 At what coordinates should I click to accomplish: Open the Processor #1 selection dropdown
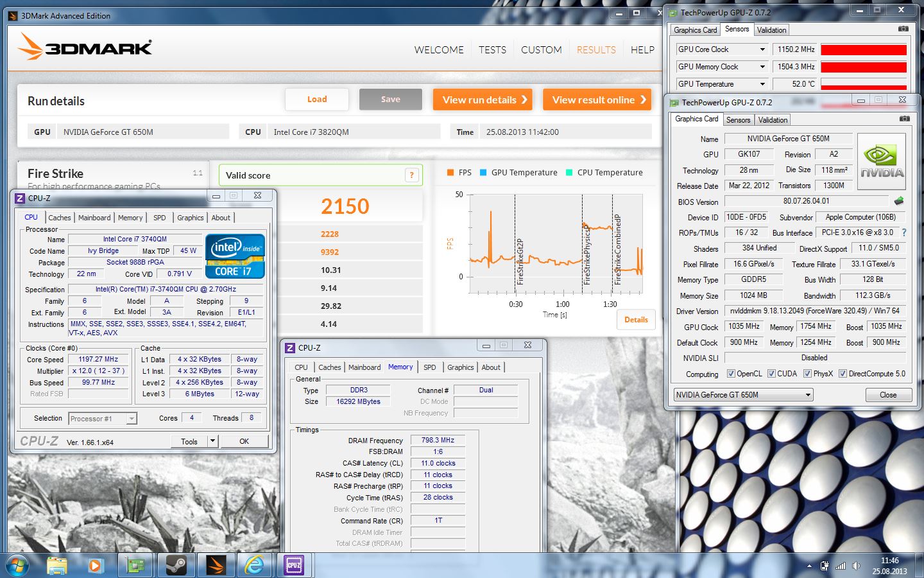pos(132,419)
